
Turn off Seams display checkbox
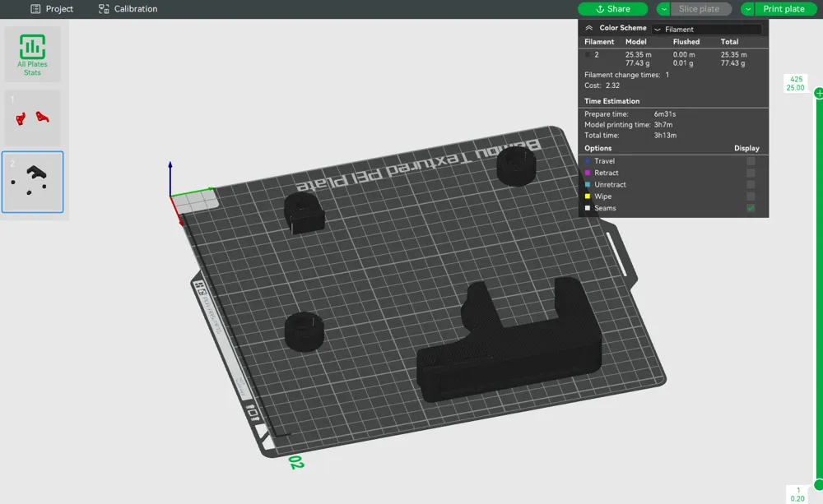[x=751, y=209]
